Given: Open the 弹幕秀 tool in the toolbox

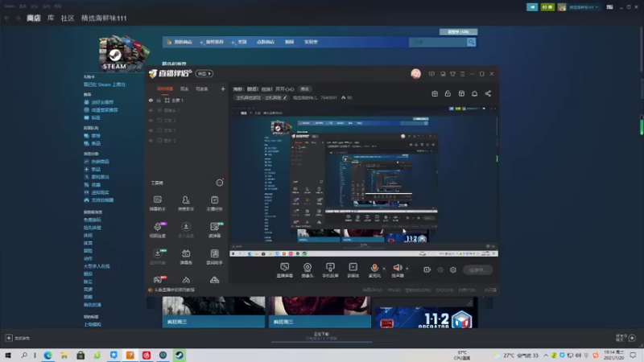Looking at the screenshot, I should (x=186, y=257).
